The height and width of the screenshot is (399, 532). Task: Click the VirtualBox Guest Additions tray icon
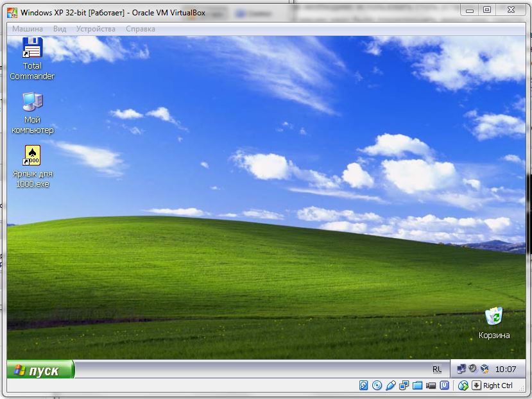(x=485, y=369)
